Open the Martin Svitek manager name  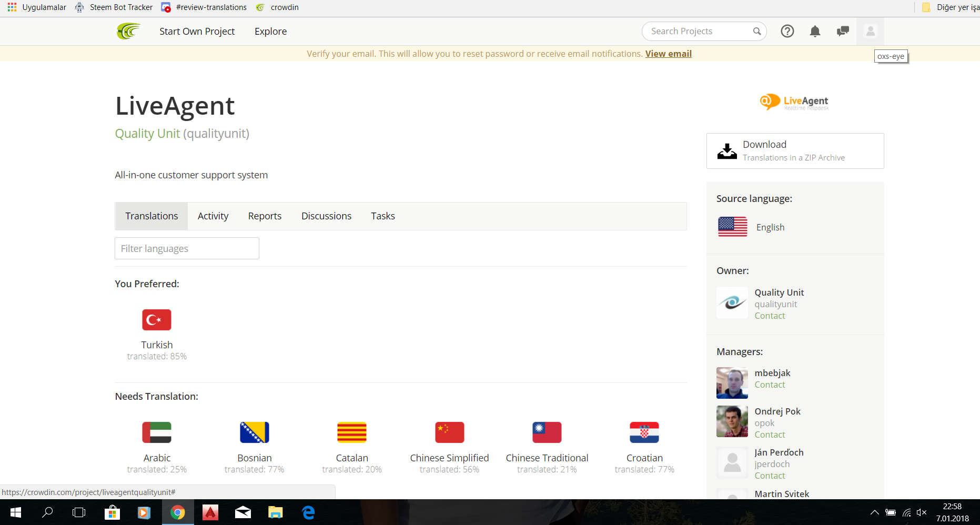coord(782,494)
